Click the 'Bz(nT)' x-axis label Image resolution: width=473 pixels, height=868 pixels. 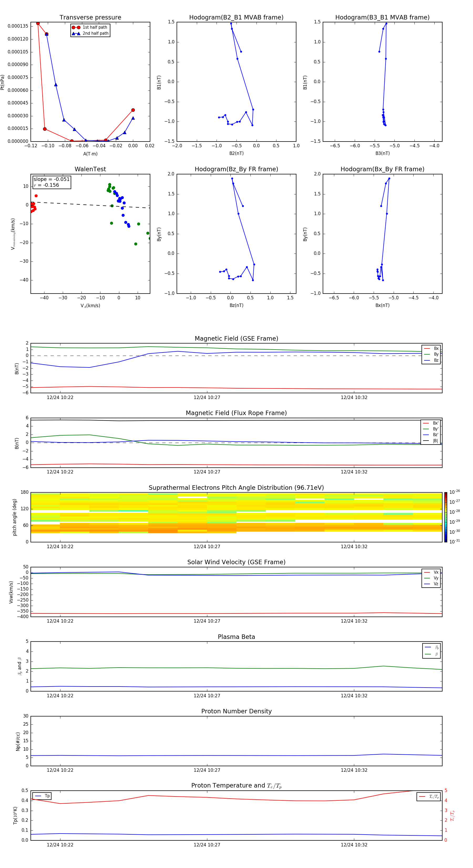236,305
